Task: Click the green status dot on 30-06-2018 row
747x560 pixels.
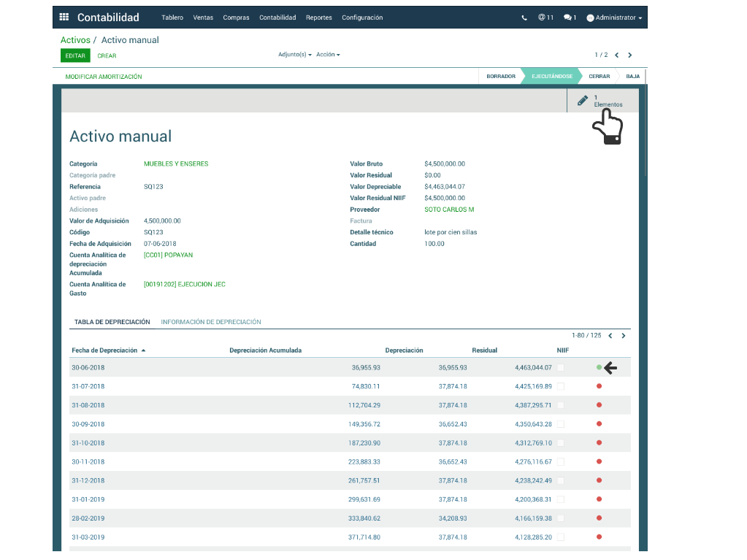Action: click(x=599, y=367)
